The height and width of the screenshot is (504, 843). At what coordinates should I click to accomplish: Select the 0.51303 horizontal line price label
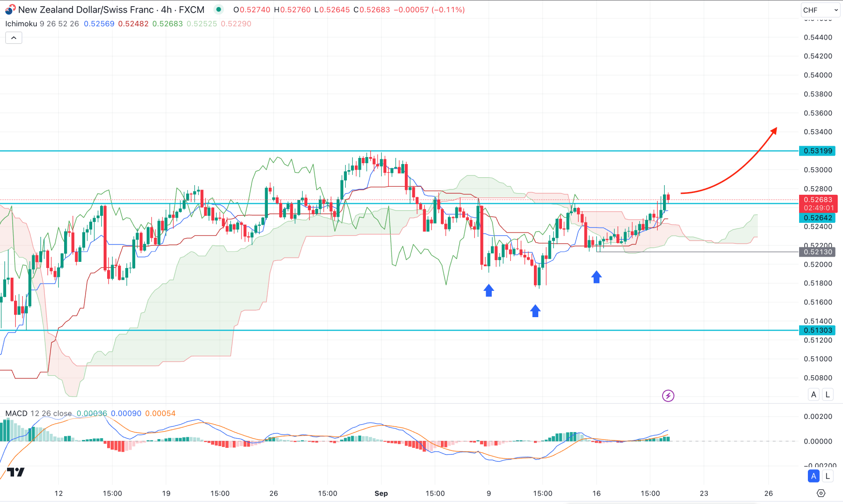(817, 330)
